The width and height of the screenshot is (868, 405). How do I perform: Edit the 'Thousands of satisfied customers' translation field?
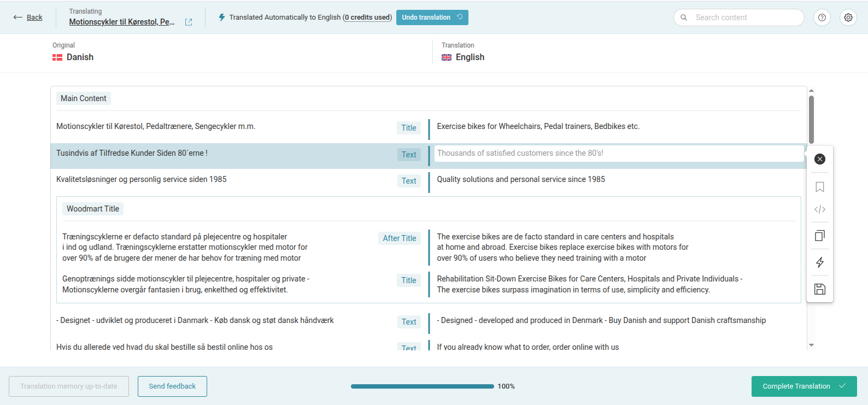[x=619, y=154]
